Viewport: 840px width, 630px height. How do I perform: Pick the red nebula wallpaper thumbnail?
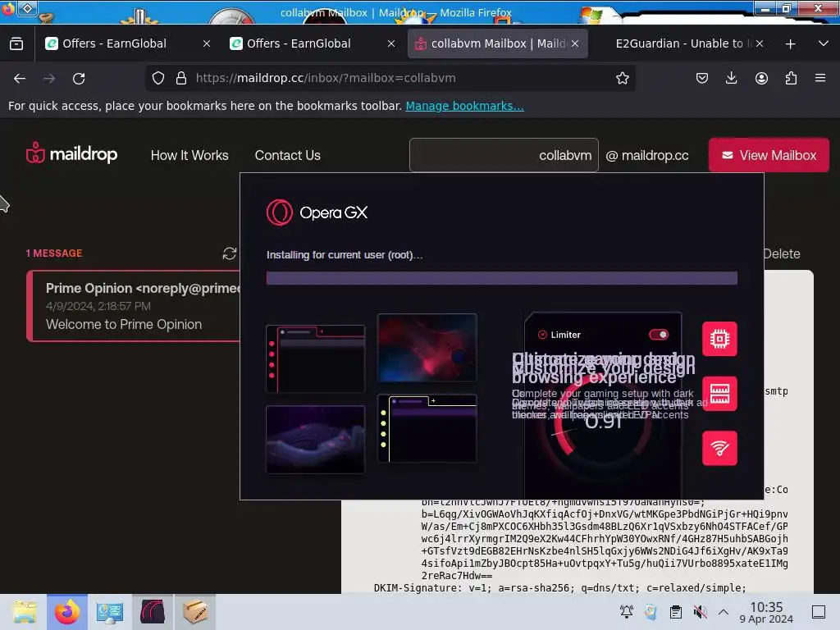[x=427, y=348]
